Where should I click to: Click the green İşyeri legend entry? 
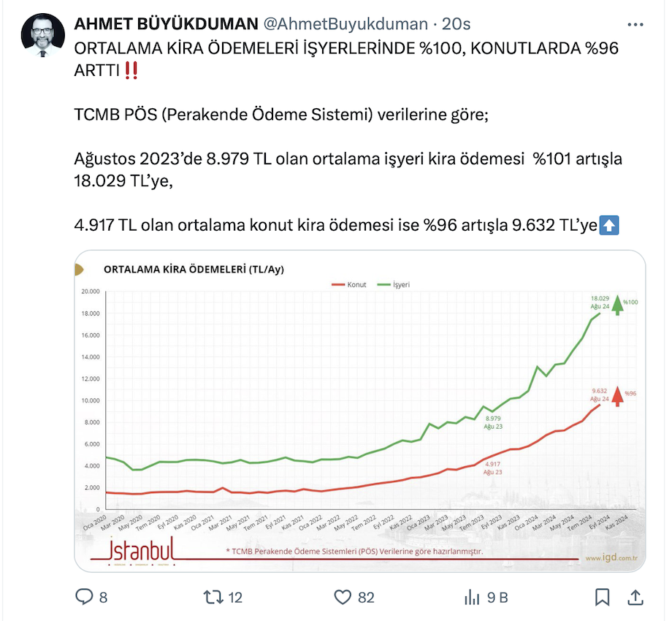(394, 283)
